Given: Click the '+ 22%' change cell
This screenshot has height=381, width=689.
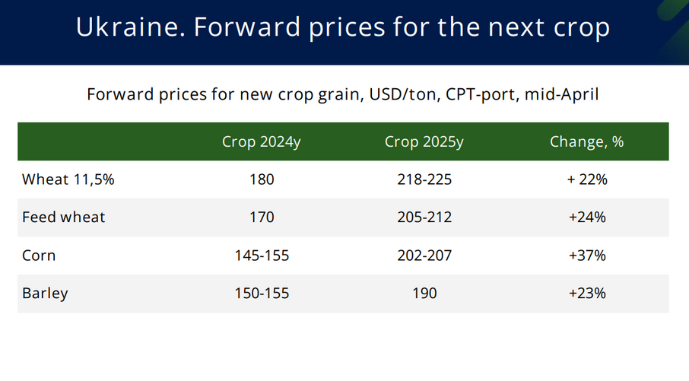Looking at the screenshot, I should [587, 179].
